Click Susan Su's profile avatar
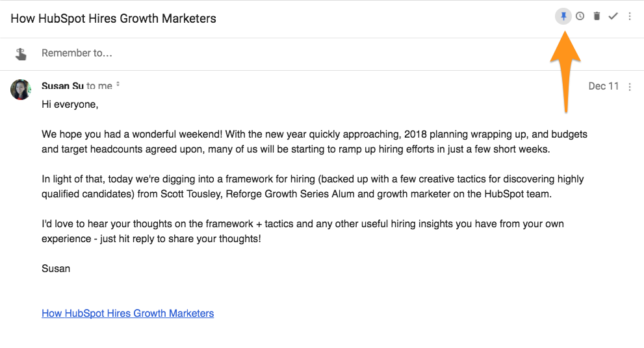Screen dimensions: 644x348 point(21,90)
